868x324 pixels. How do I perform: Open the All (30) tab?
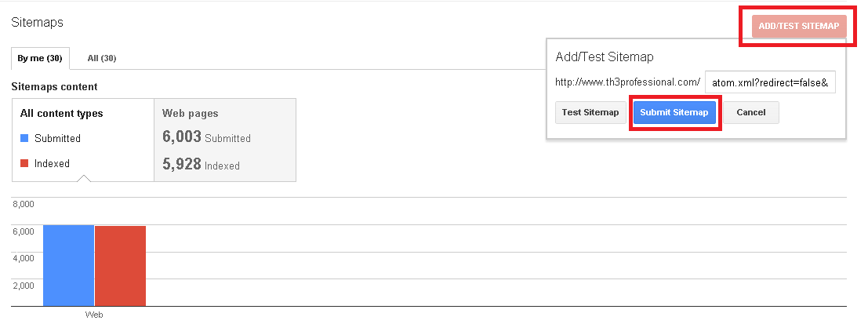coord(102,58)
